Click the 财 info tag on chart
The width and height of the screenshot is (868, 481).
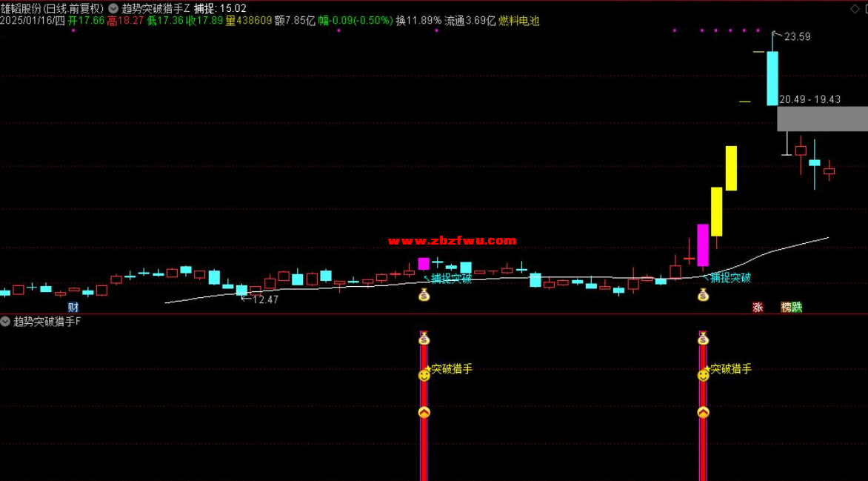(x=73, y=308)
